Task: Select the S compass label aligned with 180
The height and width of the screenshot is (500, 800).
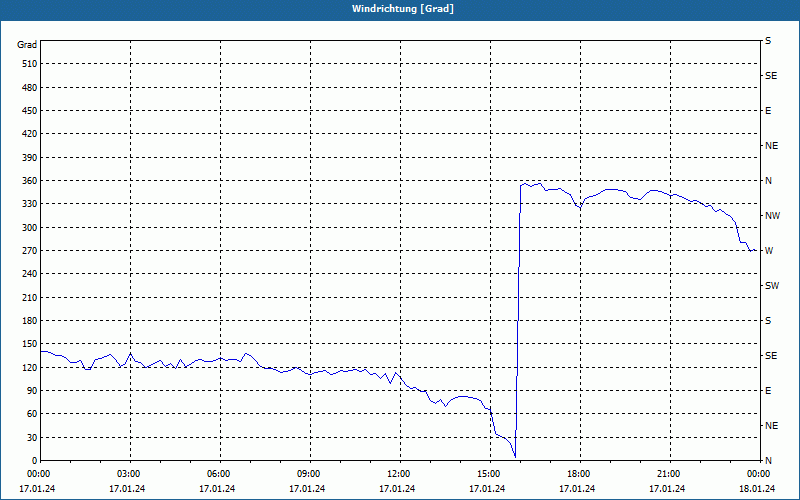Action: (x=768, y=321)
